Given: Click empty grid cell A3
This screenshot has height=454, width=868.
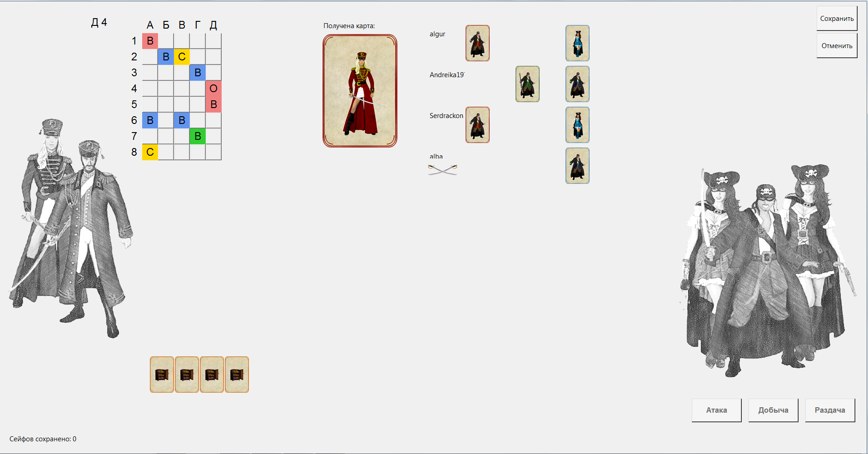Looking at the screenshot, I should (x=150, y=73).
